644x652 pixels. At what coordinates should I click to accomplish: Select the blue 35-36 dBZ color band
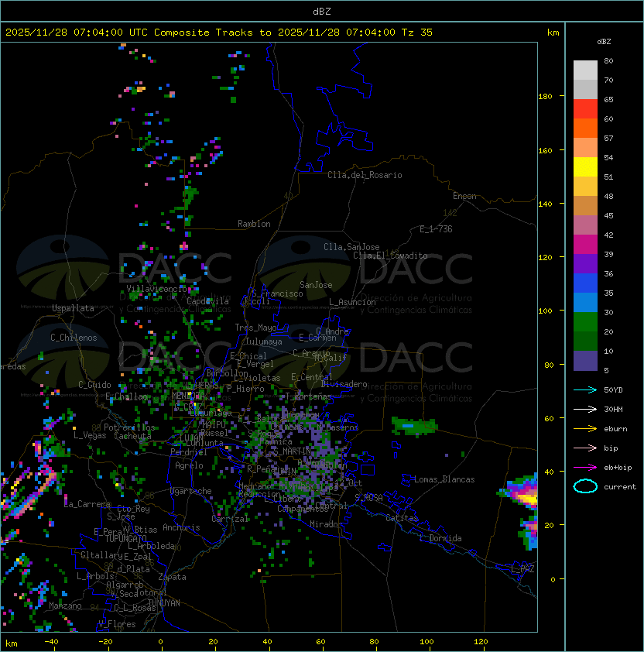point(585,283)
